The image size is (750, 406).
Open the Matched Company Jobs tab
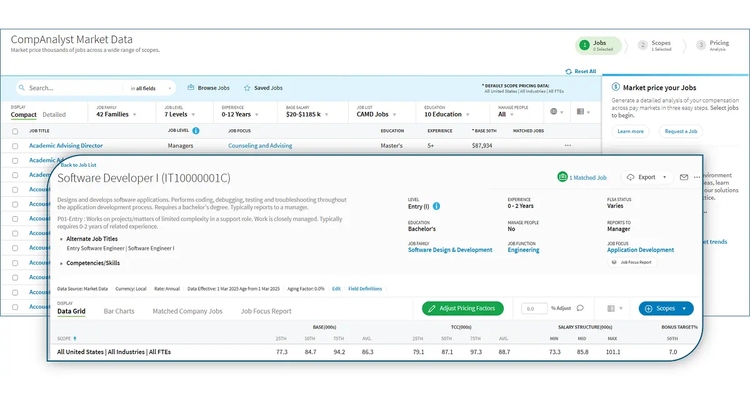point(188,311)
